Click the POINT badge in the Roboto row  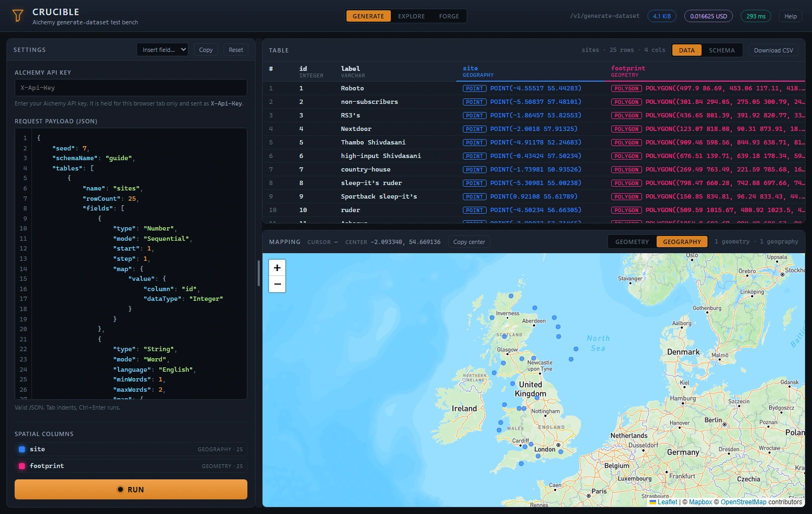[475, 88]
